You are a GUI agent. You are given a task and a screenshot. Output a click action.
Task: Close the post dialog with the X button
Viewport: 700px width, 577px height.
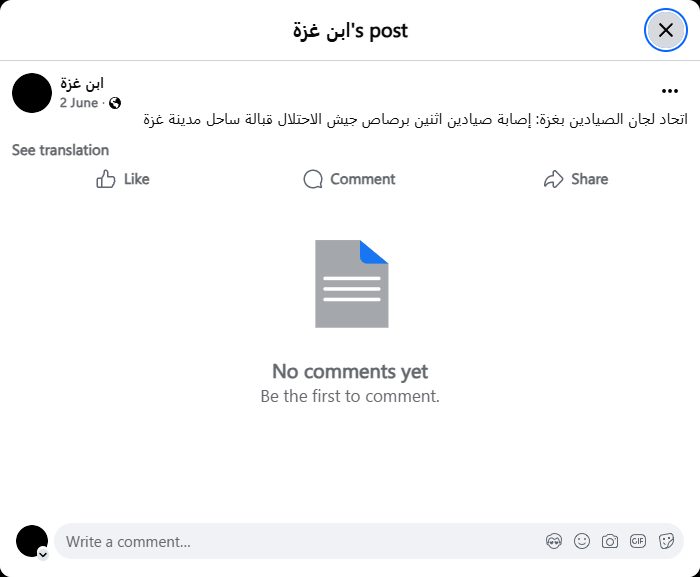pyautogui.click(x=665, y=30)
